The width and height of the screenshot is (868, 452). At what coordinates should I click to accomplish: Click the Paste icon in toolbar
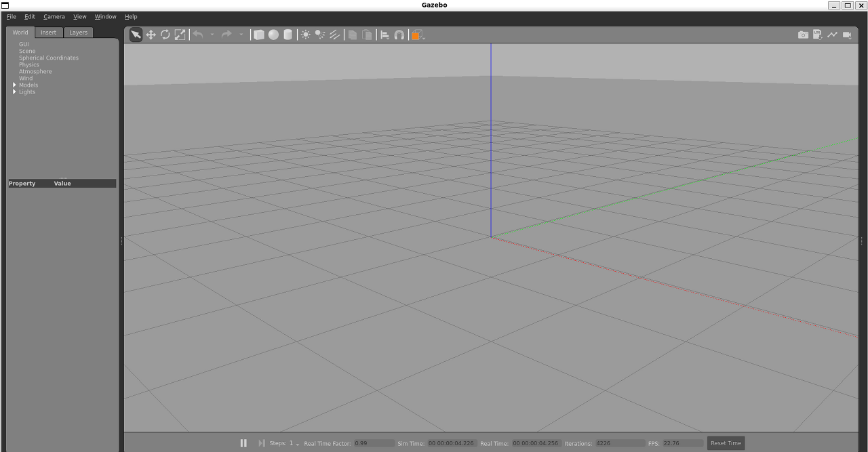pyautogui.click(x=367, y=35)
